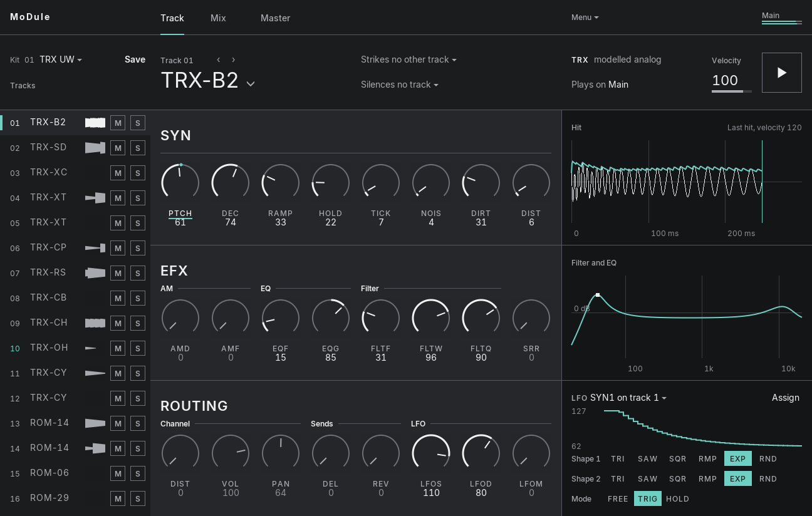Image resolution: width=812 pixels, height=516 pixels.
Task: Open the Menu dropdown
Action: click(x=585, y=18)
